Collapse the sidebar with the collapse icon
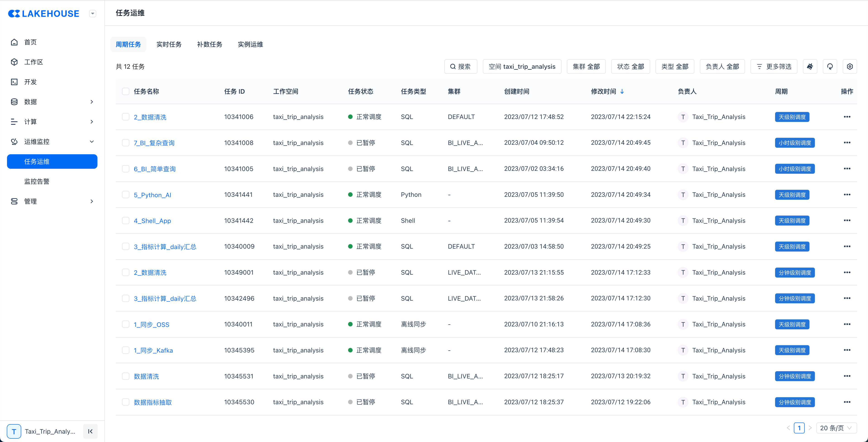This screenshot has height=442, width=868. (x=90, y=431)
